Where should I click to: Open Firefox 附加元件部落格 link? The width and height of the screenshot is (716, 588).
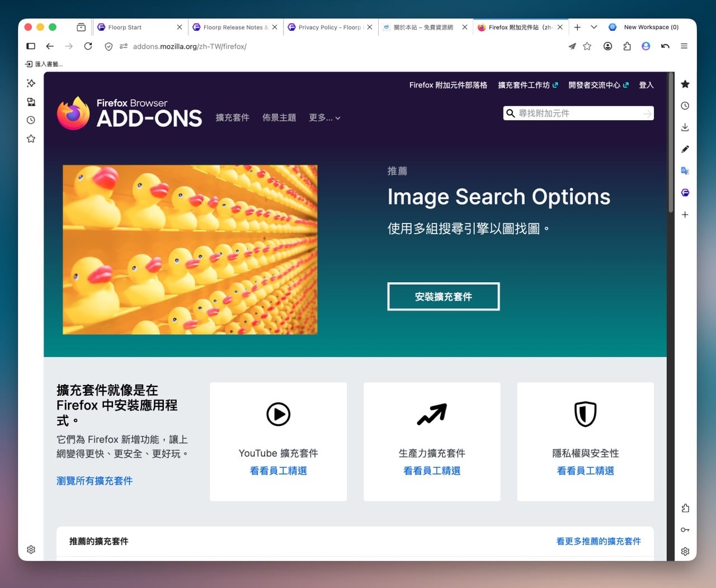(448, 85)
